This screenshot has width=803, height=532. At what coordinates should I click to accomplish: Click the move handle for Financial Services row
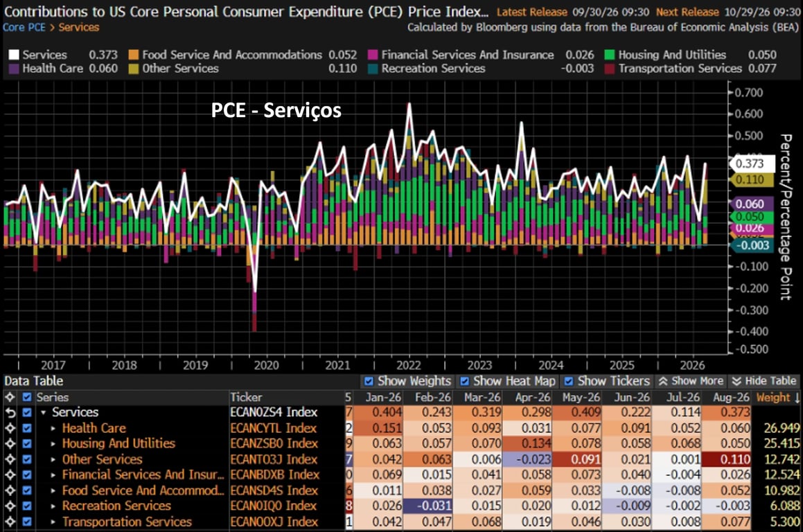point(10,475)
